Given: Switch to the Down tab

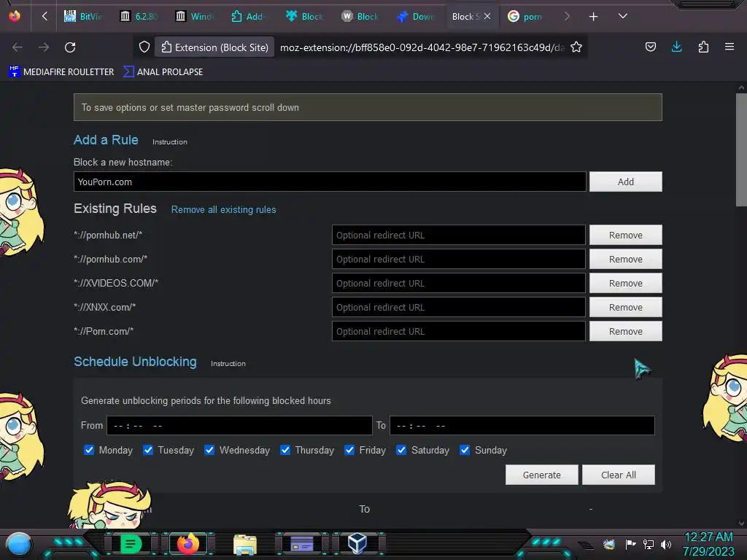Looking at the screenshot, I should (x=415, y=16).
